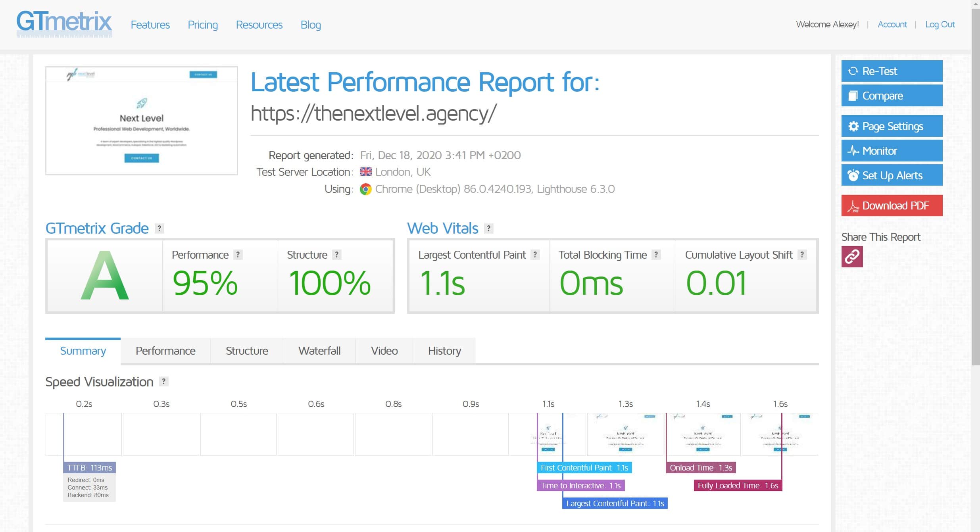Open the Resources menu
This screenshot has height=532, width=980.
coord(259,25)
